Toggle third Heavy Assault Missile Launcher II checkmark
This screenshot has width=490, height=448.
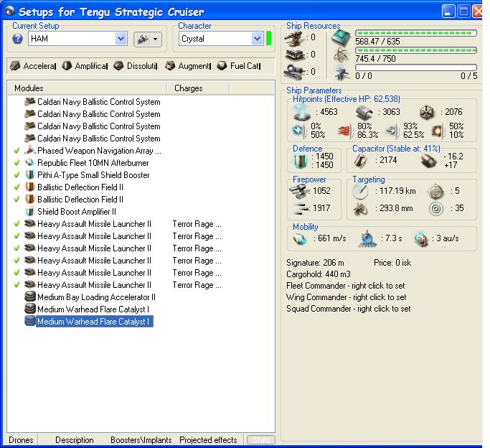[x=17, y=248]
